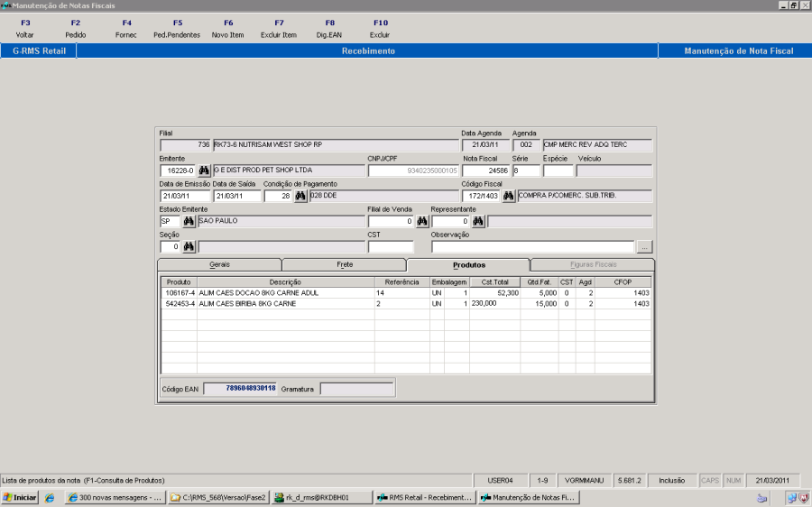The height and width of the screenshot is (507, 812).
Task: Switch to rk_d_rms@RKDBH01 taskbar window
Action: (x=321, y=498)
